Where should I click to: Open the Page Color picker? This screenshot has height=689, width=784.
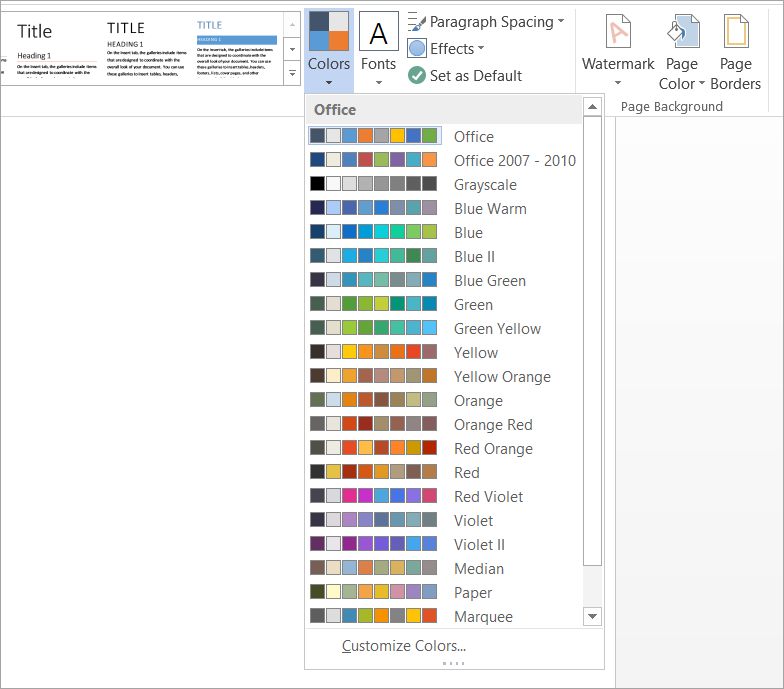(682, 52)
